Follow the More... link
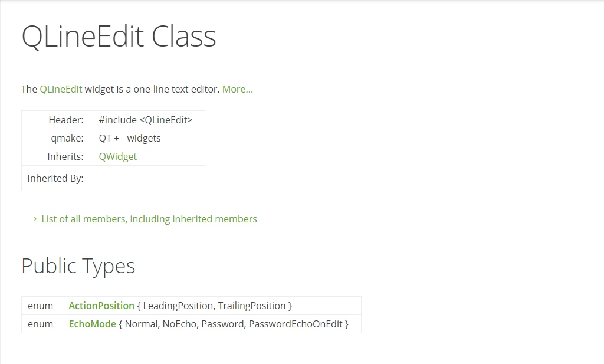The image size is (604, 364). coord(237,89)
